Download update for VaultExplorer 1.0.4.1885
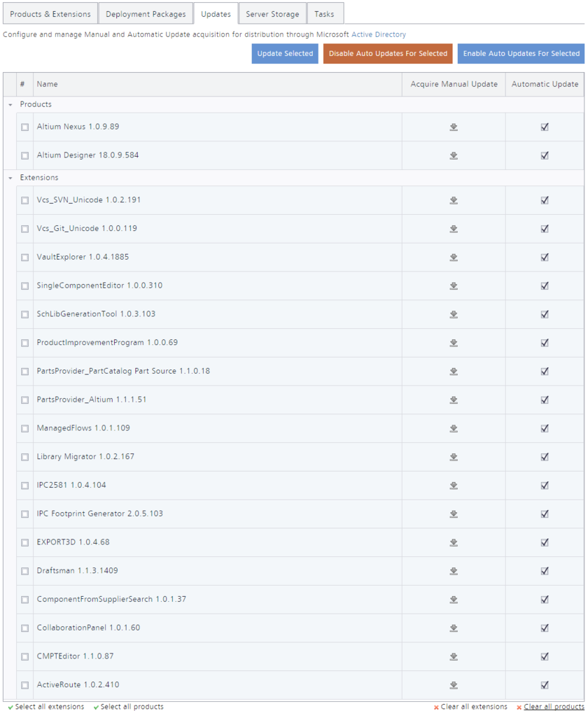 pos(454,257)
